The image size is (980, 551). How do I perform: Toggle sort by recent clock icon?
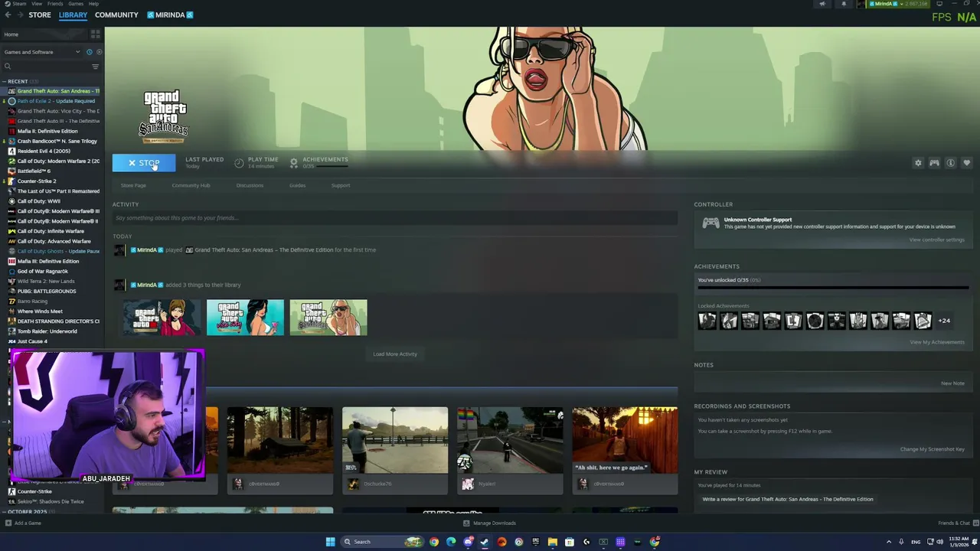89,52
